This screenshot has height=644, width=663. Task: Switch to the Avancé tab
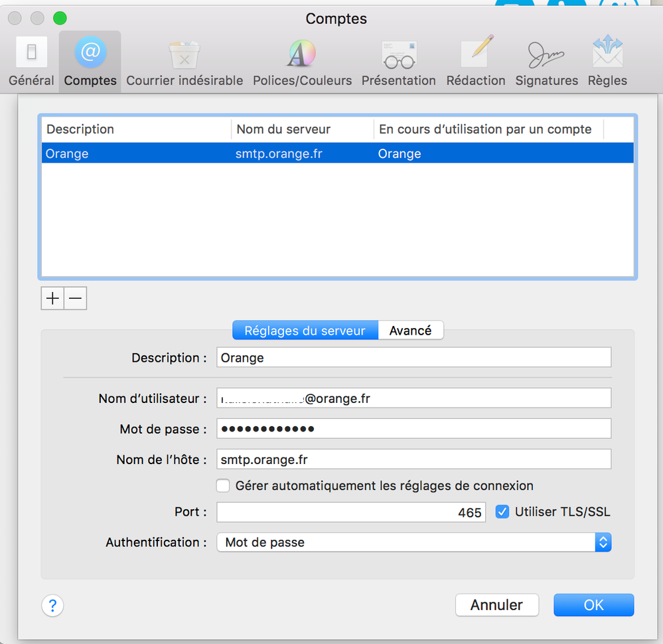pos(411,330)
